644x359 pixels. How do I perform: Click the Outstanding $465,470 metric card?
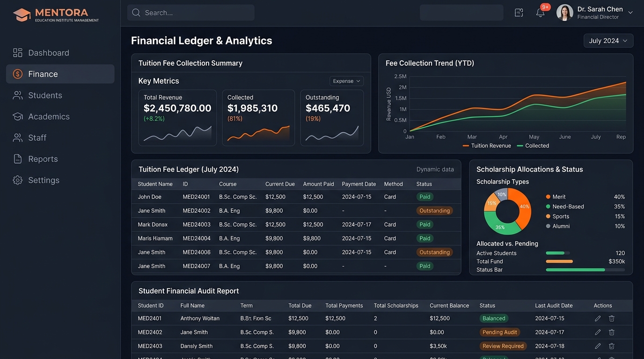pos(332,118)
